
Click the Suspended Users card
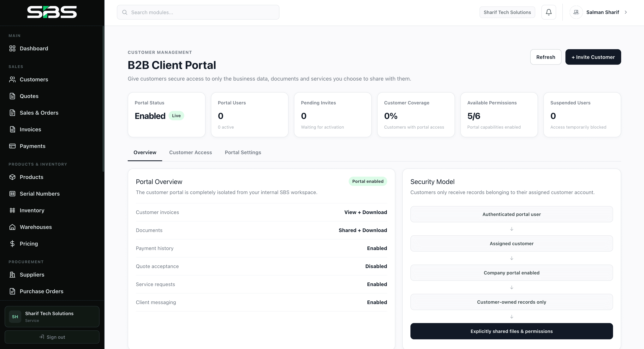tap(582, 115)
